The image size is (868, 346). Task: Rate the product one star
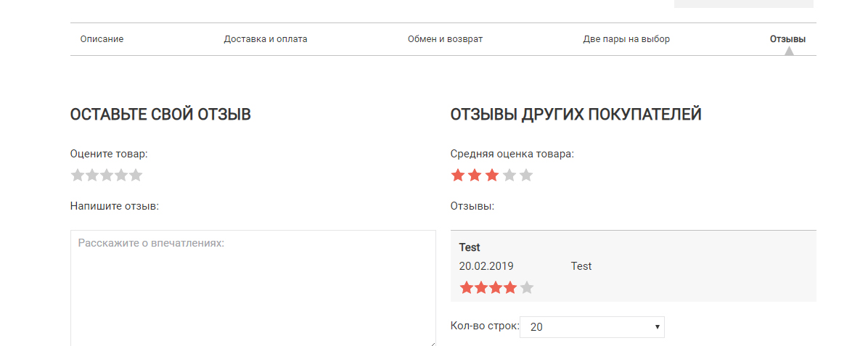click(78, 176)
